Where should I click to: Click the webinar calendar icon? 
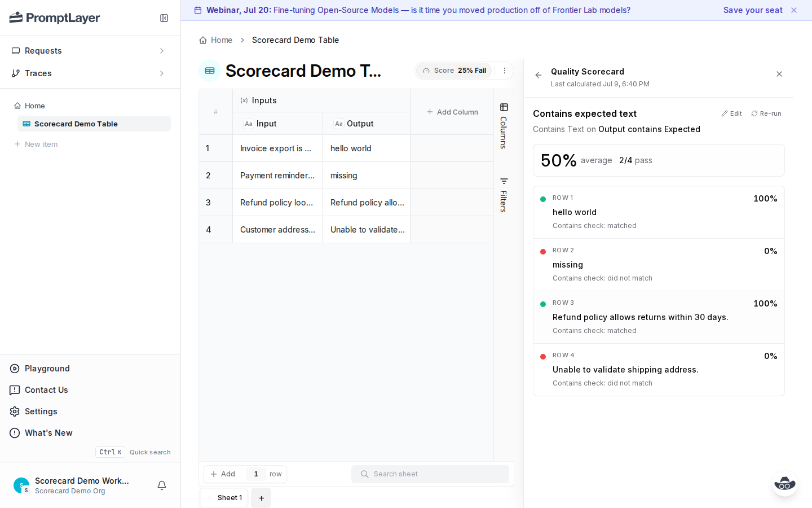tap(198, 10)
